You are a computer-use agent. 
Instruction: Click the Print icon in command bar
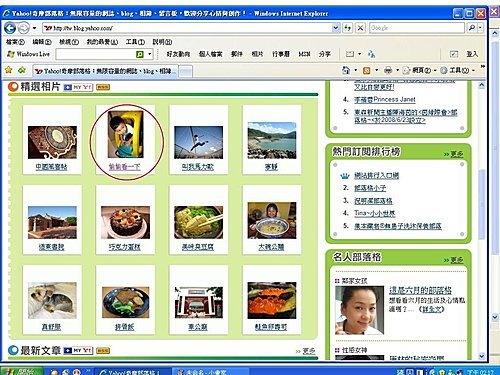click(388, 70)
